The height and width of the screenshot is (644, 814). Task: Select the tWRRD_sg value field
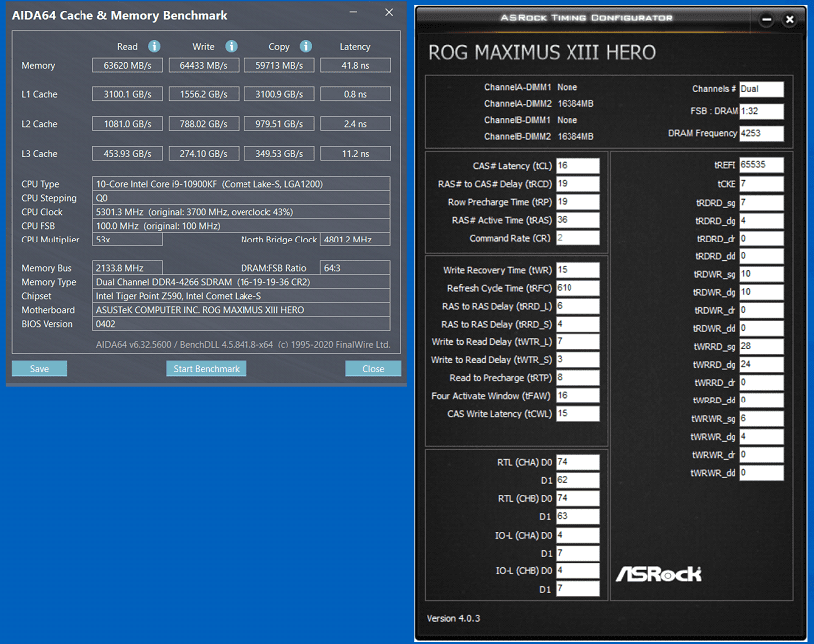761,346
